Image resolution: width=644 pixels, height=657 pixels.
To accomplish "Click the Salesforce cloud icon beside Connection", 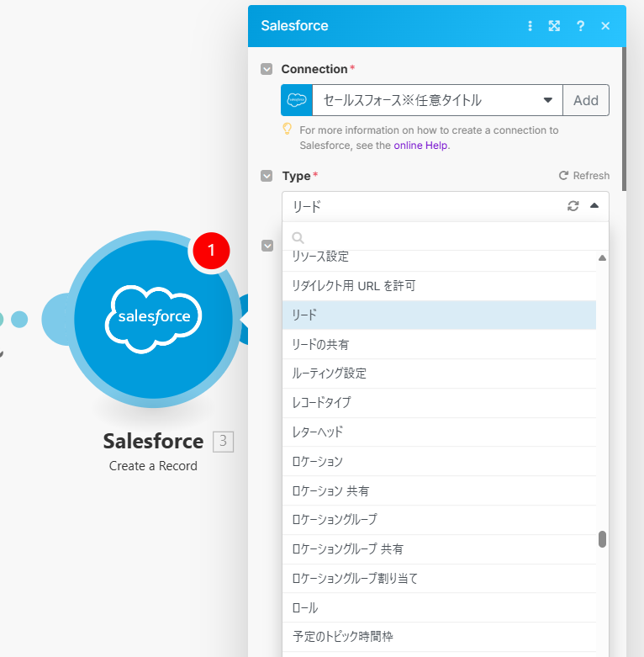I will (x=297, y=100).
